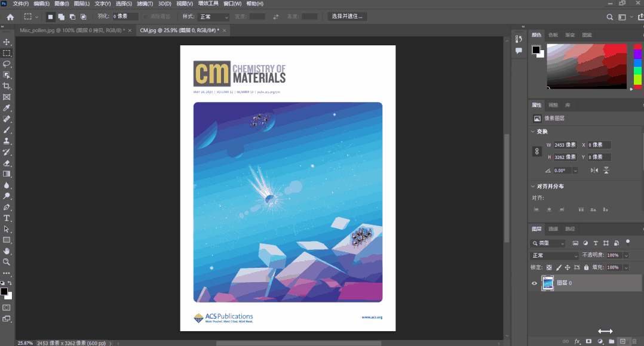Open rotation angle dropdown arrow

pyautogui.click(x=575, y=171)
